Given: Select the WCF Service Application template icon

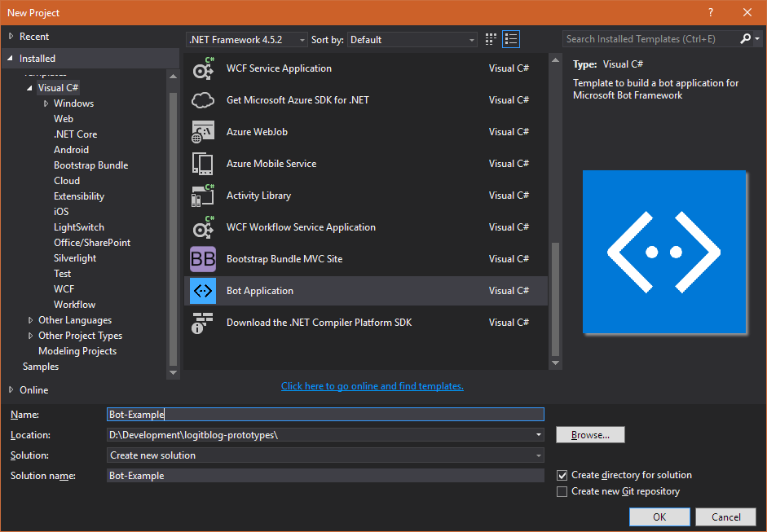Looking at the screenshot, I should point(202,68).
